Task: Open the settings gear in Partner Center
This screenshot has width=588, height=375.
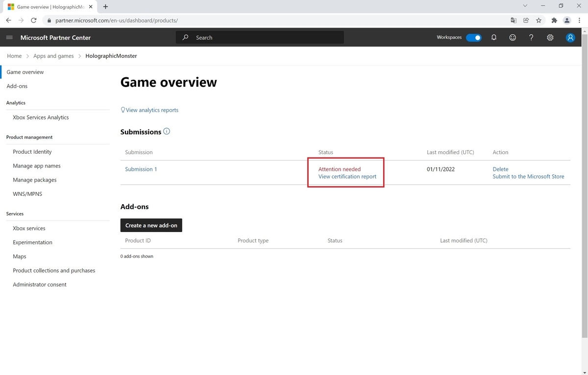Action: pyautogui.click(x=550, y=38)
